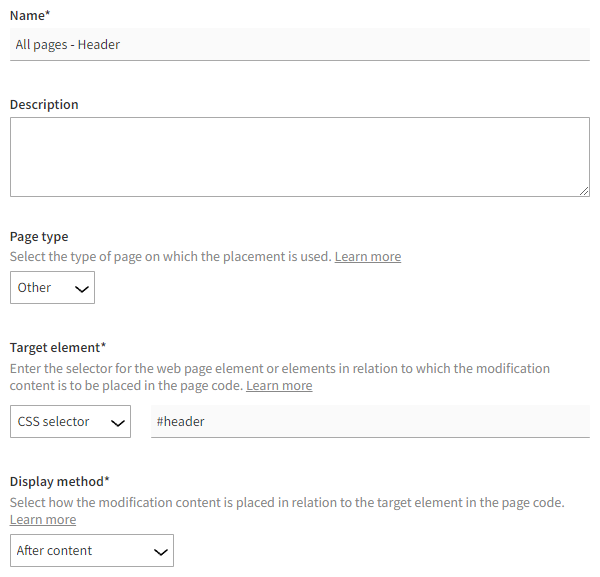This screenshot has height=577, width=600.
Task: Grab the Description textarea resize handle
Action: point(584,191)
